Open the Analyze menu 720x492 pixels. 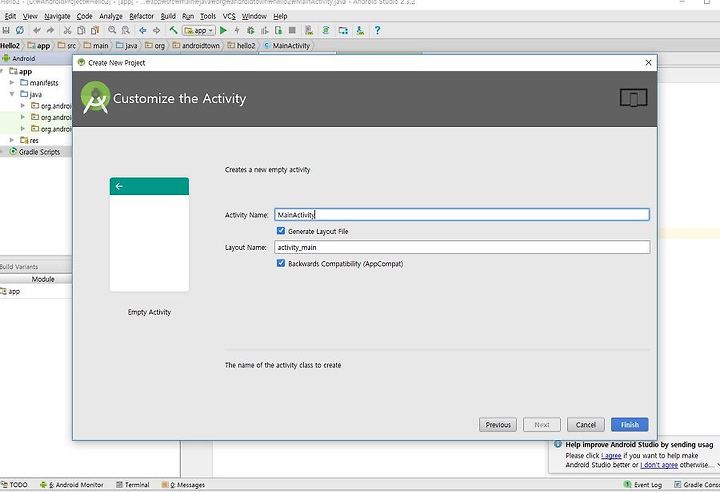click(111, 16)
